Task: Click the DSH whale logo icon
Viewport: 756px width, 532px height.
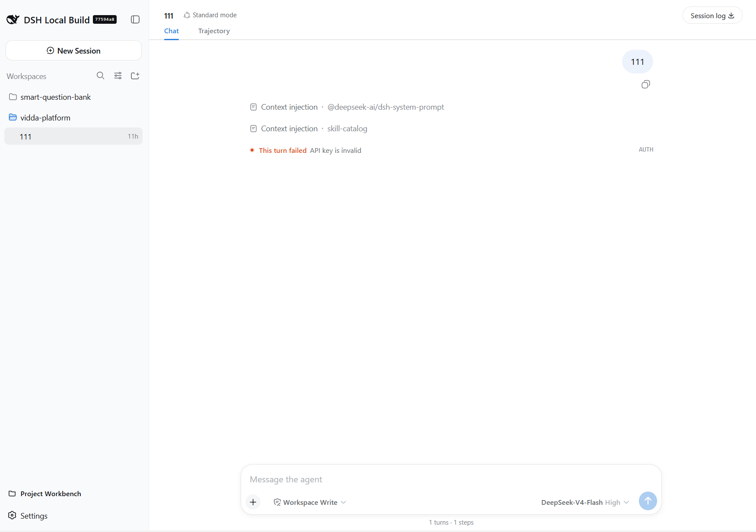Action: tap(13, 19)
